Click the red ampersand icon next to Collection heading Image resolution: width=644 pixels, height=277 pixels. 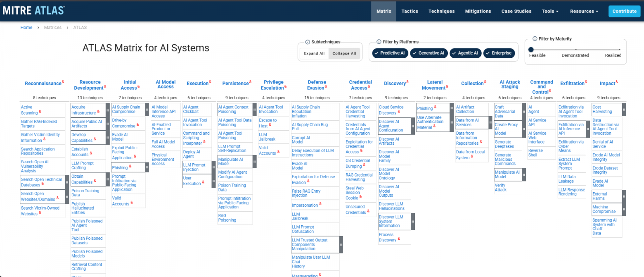point(485,82)
